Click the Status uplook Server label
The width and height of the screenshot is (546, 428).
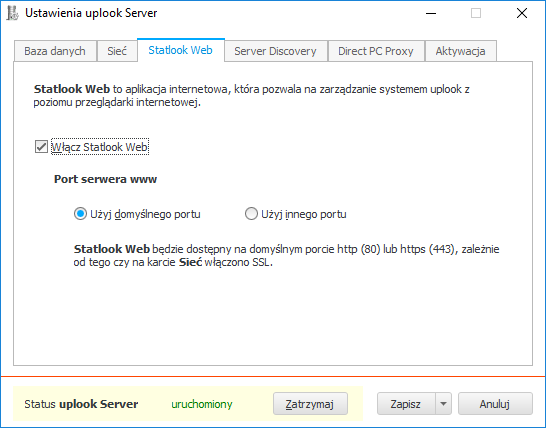click(x=81, y=404)
